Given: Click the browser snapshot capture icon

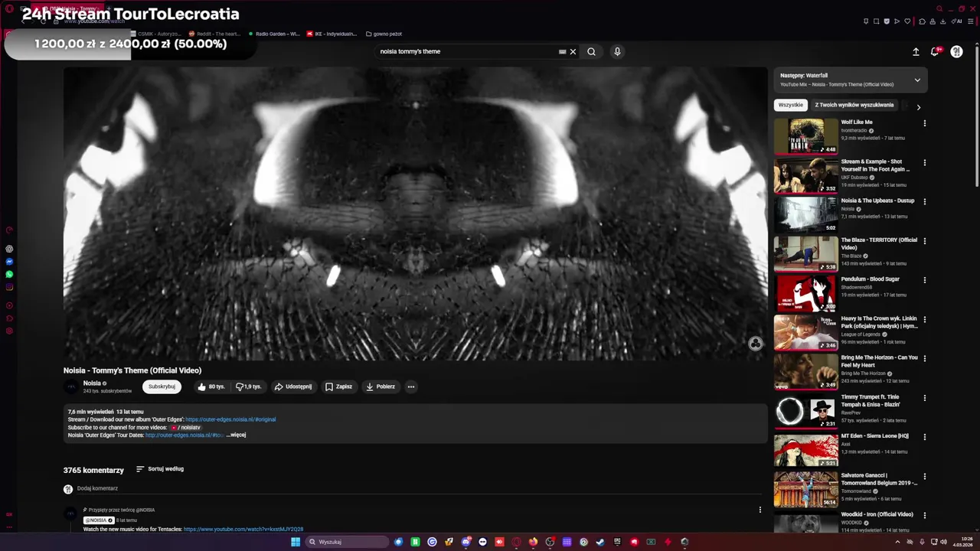Looking at the screenshot, I should 876,21.
